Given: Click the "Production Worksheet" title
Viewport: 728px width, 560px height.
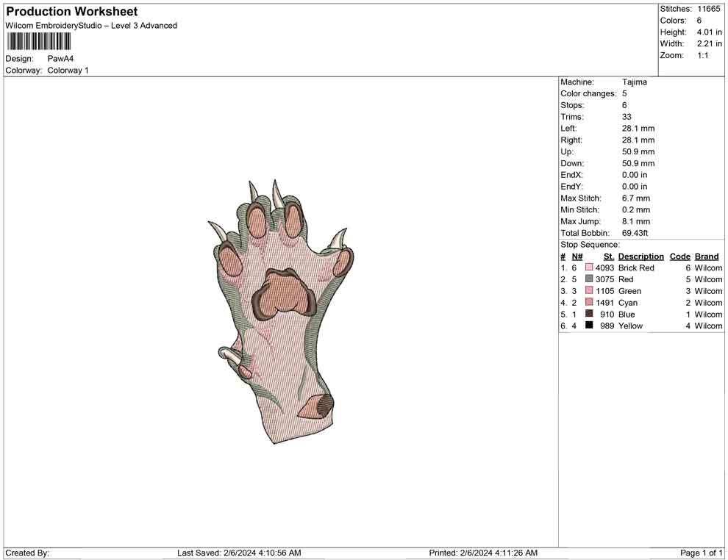Looking at the screenshot, I should point(72,12).
